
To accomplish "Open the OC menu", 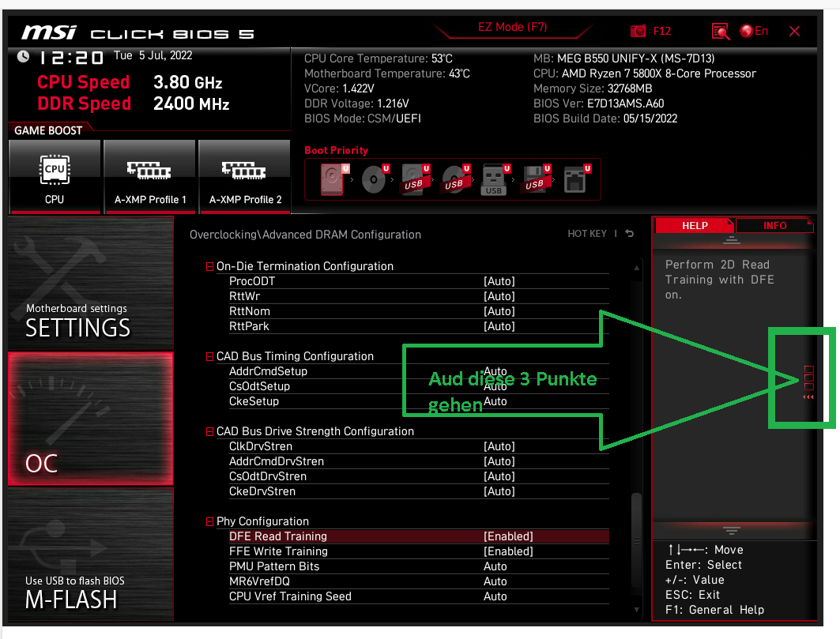I will point(91,419).
